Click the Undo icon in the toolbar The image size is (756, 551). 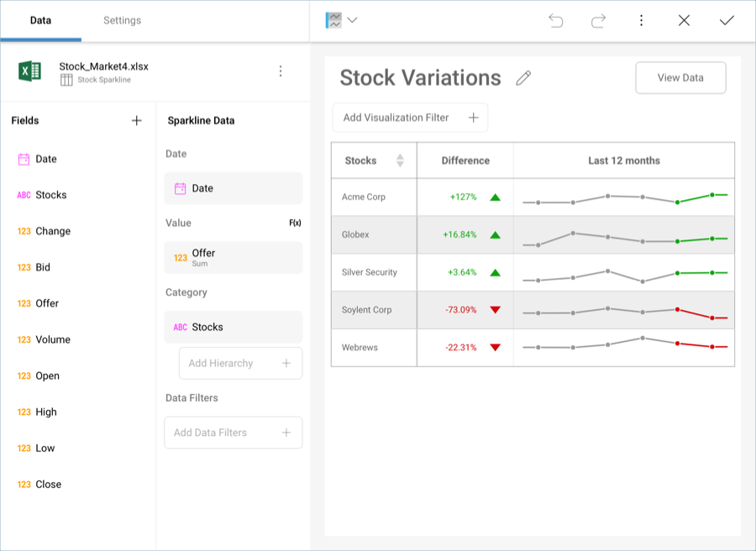click(555, 19)
